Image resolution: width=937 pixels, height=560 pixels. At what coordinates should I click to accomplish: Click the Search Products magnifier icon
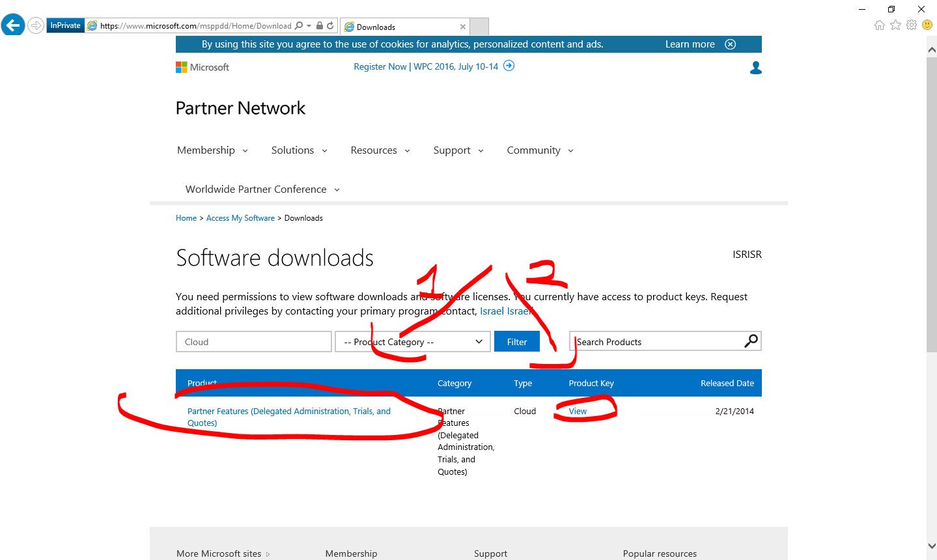[751, 341]
